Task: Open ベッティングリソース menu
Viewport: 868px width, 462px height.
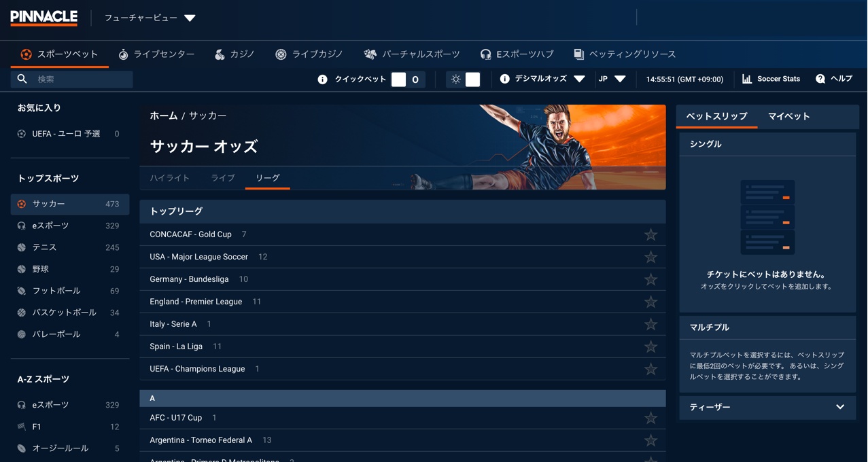Action: click(x=625, y=54)
